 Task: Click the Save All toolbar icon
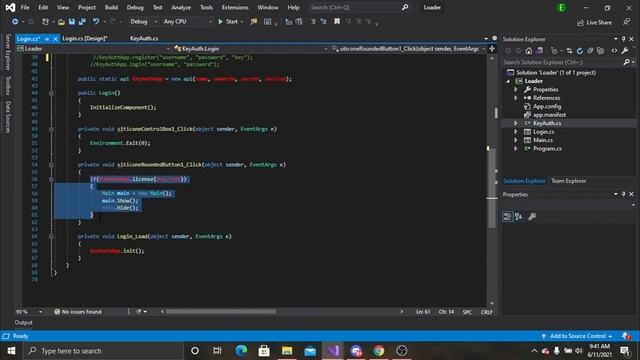[82, 22]
